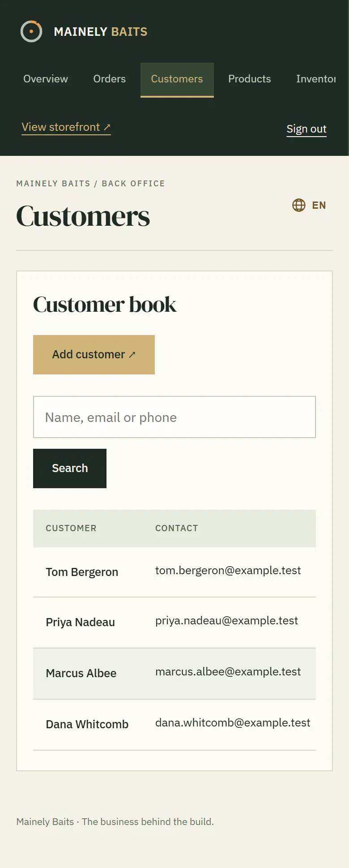The width and height of the screenshot is (349, 868).
Task: Follow the View storefront link
Action: click(66, 127)
